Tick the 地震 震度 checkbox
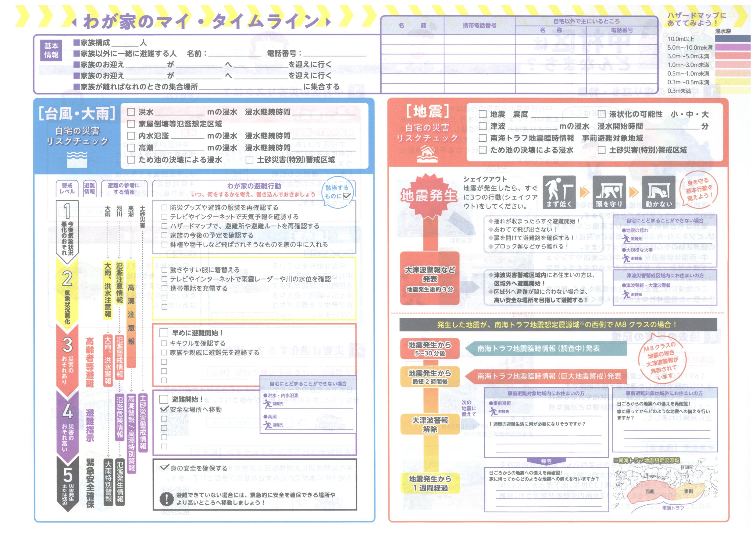Viewport: 756px width, 534px height. [x=483, y=114]
